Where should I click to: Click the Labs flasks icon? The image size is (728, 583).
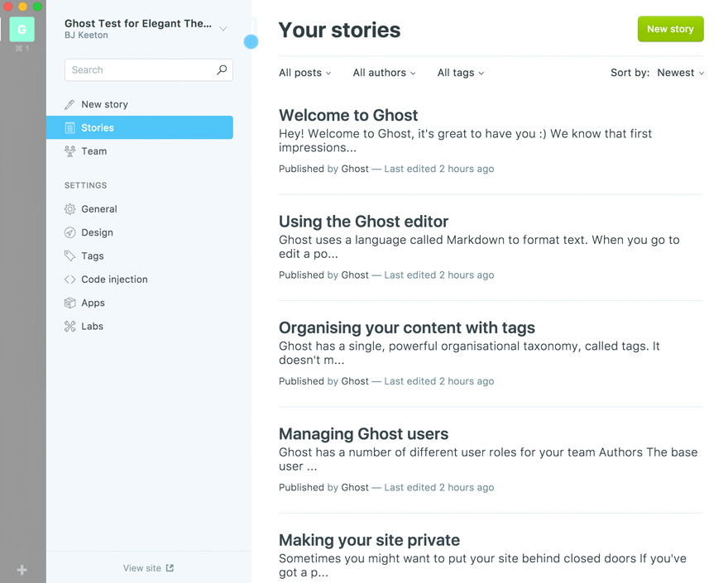pyautogui.click(x=69, y=326)
